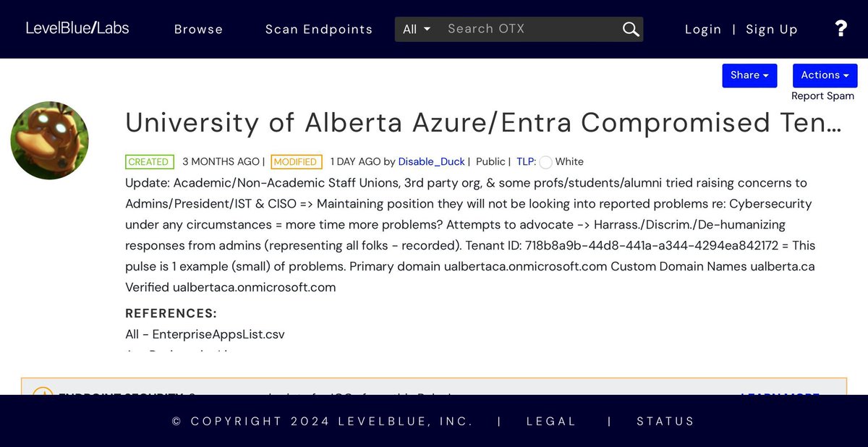Image resolution: width=868 pixels, height=447 pixels.
Task: Go to Scan Endpoints page
Action: [319, 29]
